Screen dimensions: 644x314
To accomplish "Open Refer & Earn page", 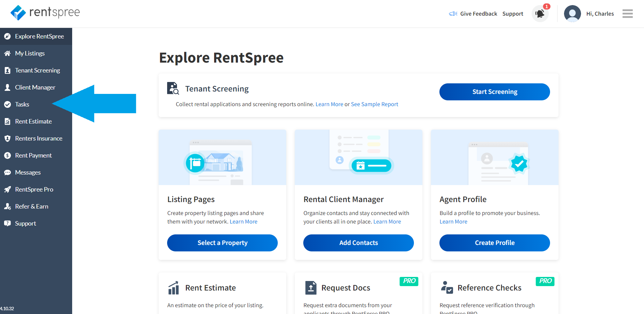I will point(36,206).
